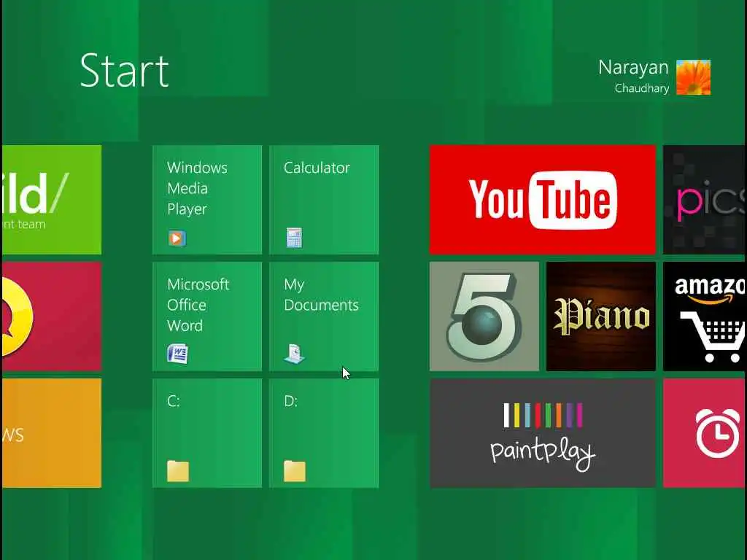
Task: Click the Narayan user name
Action: pyautogui.click(x=633, y=68)
